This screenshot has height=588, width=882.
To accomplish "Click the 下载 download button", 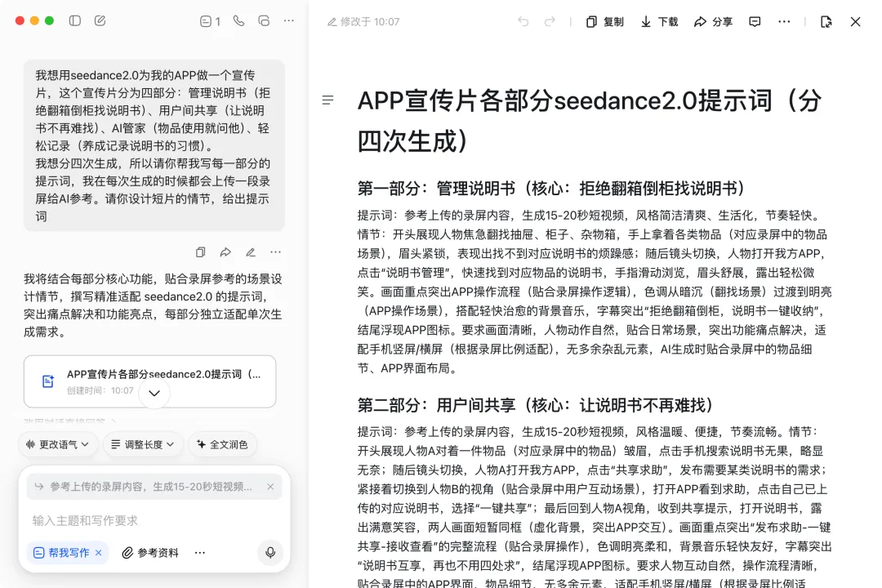I will tap(659, 21).
